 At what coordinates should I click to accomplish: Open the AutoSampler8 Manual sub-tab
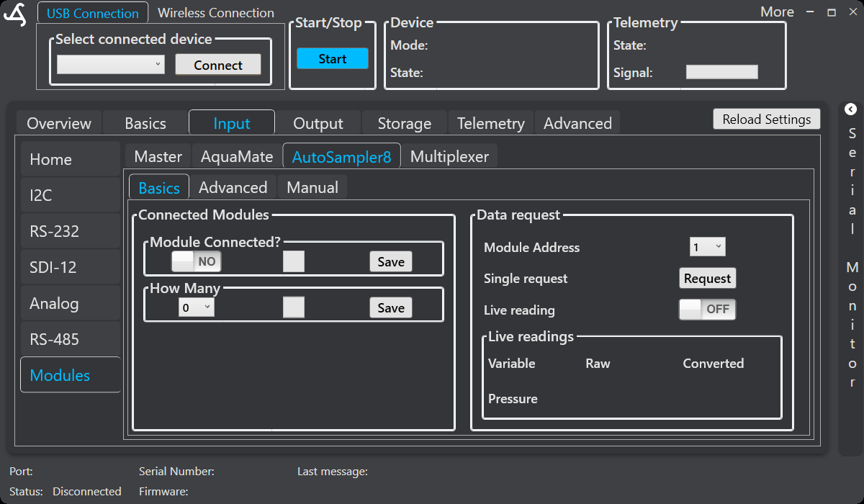coord(312,187)
